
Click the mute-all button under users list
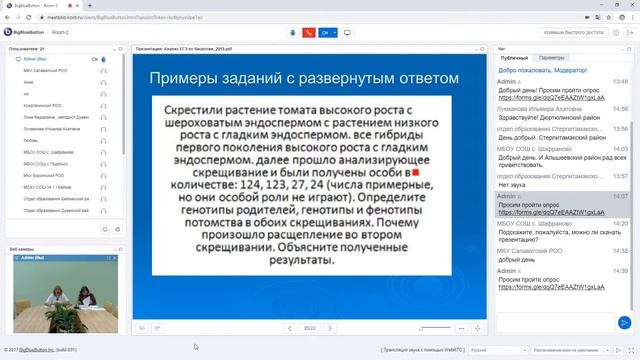pos(105,229)
